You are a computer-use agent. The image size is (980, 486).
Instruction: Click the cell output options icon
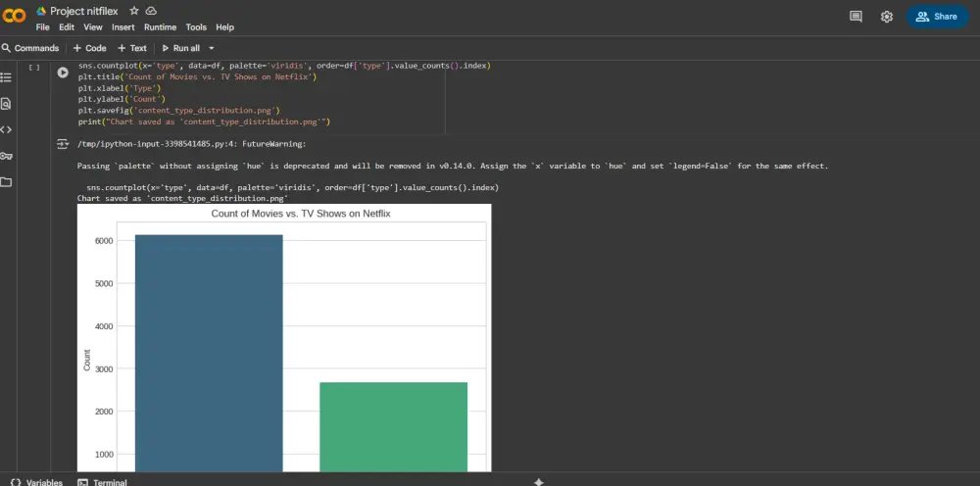click(63, 144)
